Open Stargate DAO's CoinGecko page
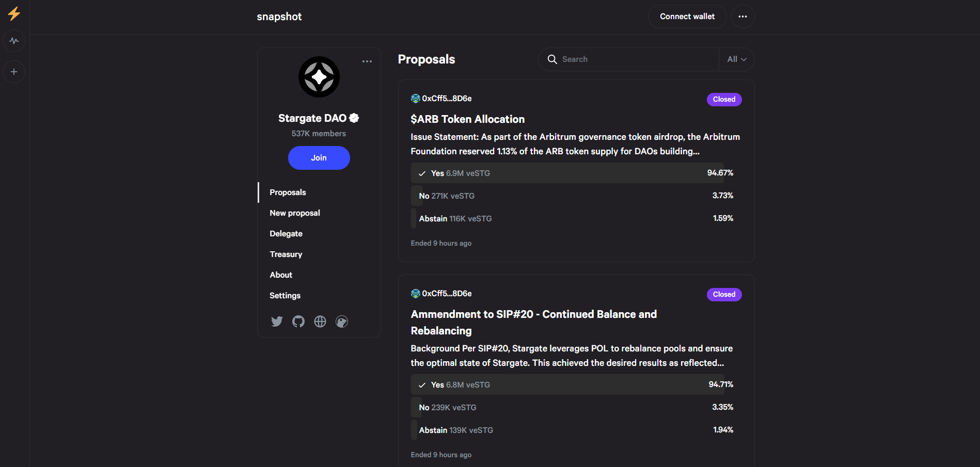The width and height of the screenshot is (980, 467). click(x=342, y=321)
